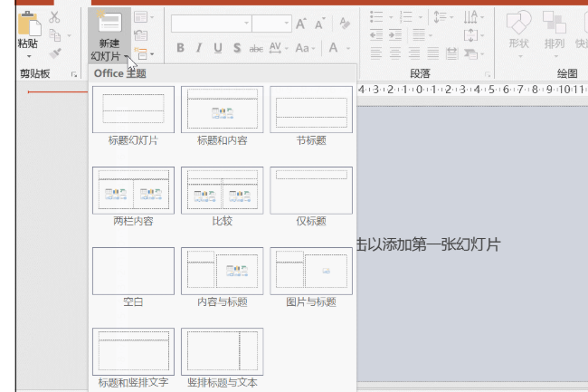This screenshot has height=392, width=588.
Task: Click Increase Font Size icon
Action: (x=301, y=24)
